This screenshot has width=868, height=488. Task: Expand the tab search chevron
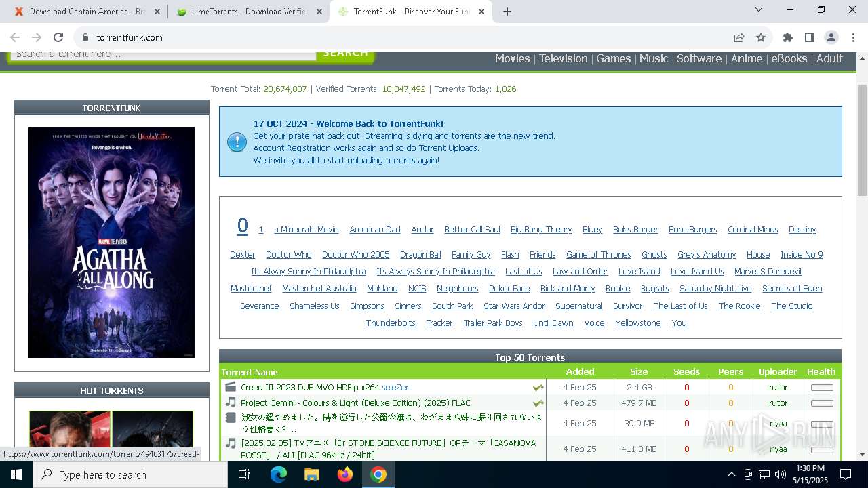tap(759, 9)
